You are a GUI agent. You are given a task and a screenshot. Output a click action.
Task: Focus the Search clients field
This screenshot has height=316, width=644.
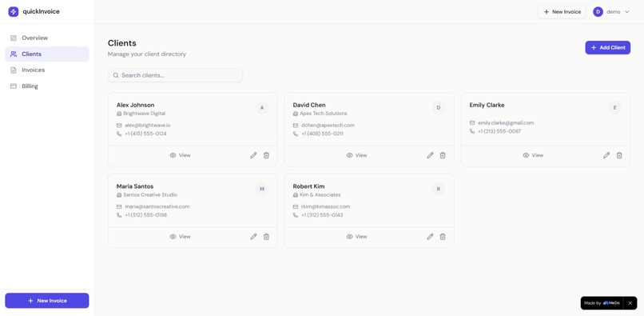175,75
